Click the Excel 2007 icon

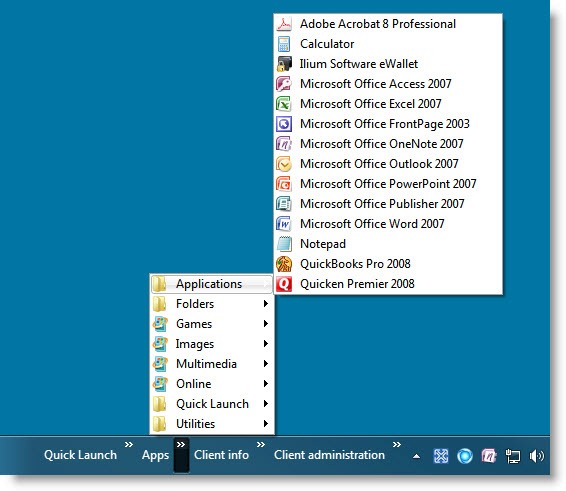click(284, 104)
